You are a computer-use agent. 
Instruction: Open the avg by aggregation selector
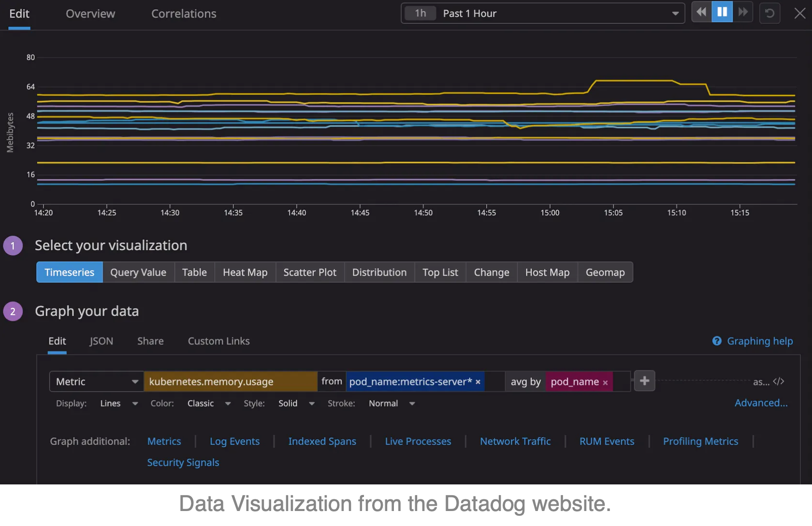point(525,381)
